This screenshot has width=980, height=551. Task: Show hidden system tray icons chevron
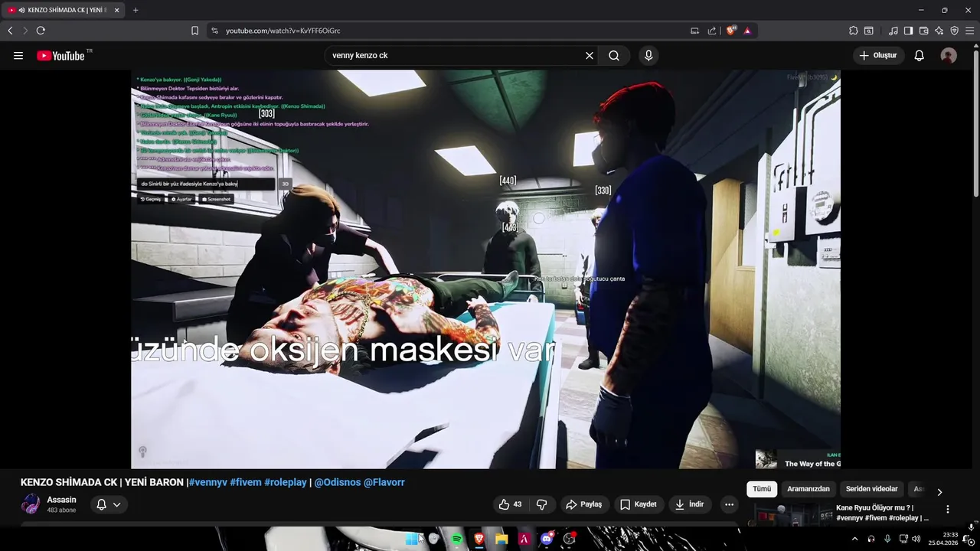855,539
